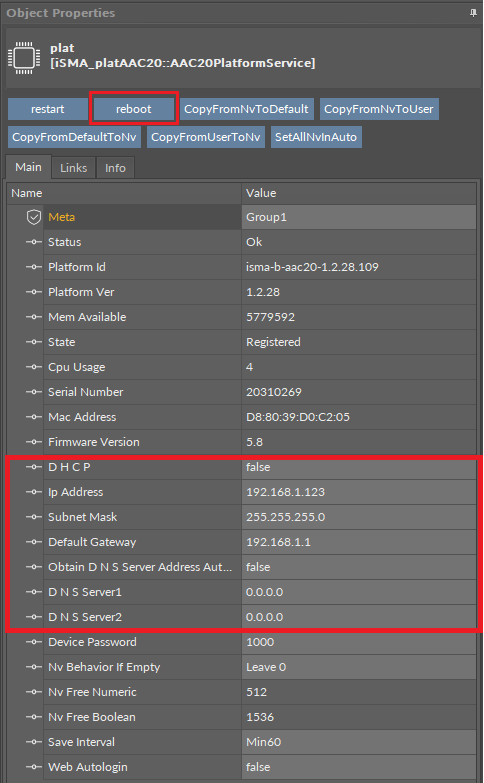Click the shield icon next to Meta
The width and height of the screenshot is (484, 783).
[33, 217]
